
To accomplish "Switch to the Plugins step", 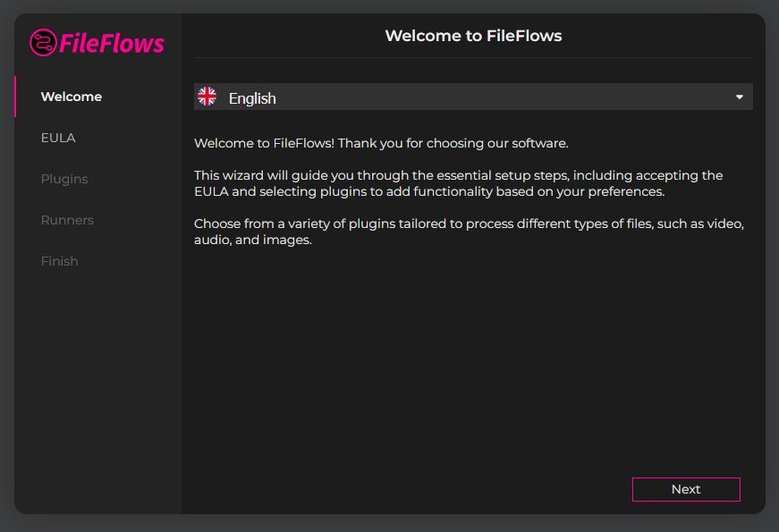I will (x=64, y=179).
